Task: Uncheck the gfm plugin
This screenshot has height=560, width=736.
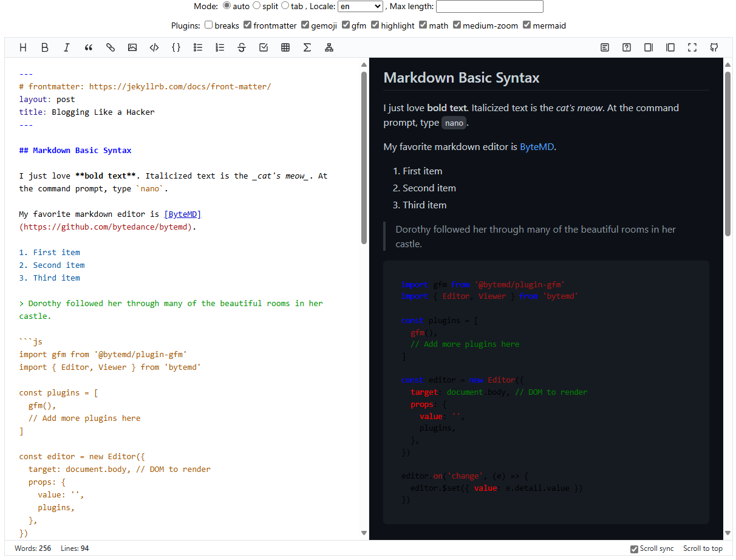Action: point(346,25)
